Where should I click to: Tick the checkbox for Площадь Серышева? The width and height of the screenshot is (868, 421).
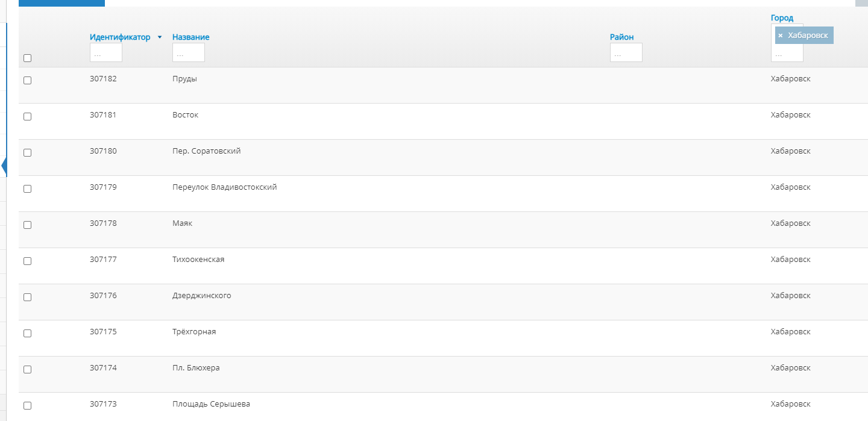pos(27,405)
